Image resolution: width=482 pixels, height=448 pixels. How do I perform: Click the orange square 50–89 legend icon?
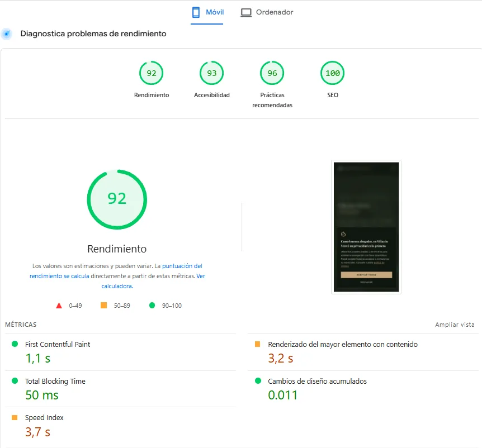(x=103, y=305)
